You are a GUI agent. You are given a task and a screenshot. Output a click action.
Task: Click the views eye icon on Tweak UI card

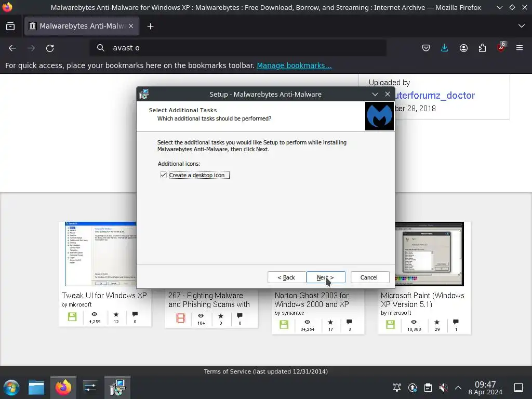95,314
